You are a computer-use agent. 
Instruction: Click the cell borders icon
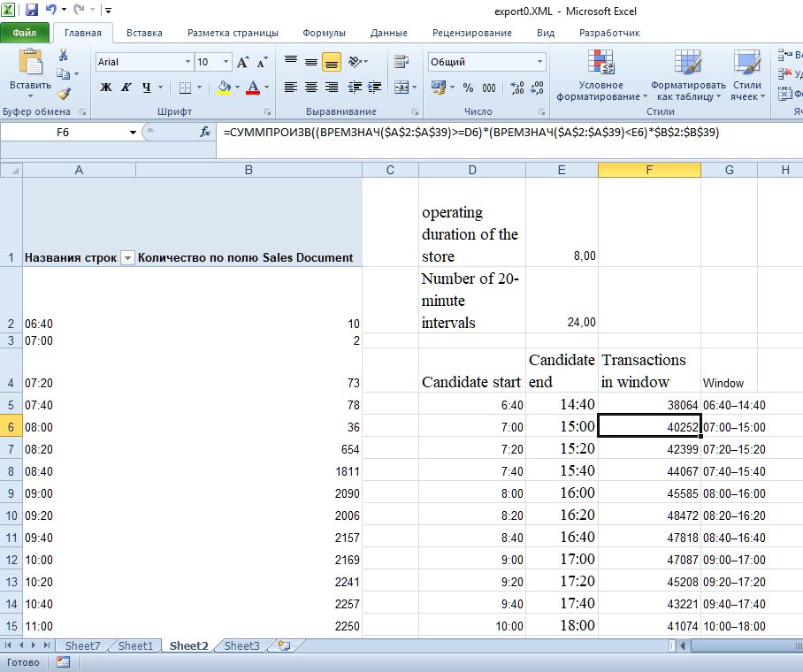click(x=185, y=88)
